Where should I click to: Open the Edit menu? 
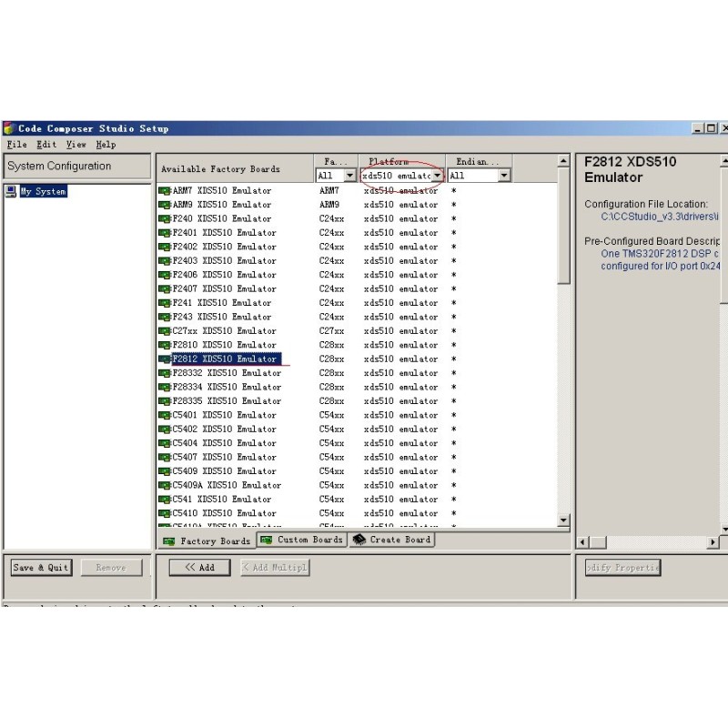[46, 145]
